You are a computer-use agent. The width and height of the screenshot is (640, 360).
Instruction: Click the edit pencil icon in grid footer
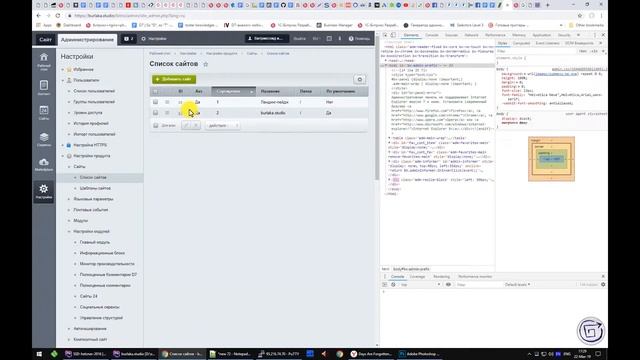click(186, 125)
